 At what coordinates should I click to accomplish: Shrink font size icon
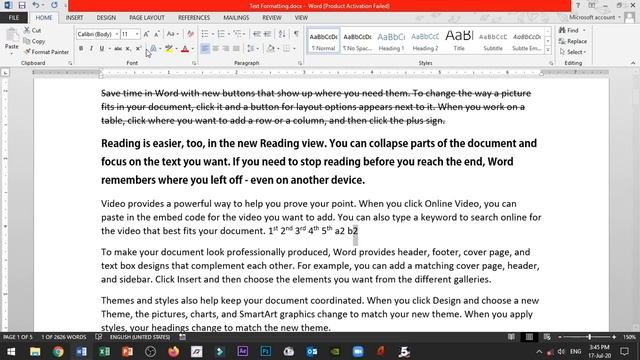pos(157,34)
